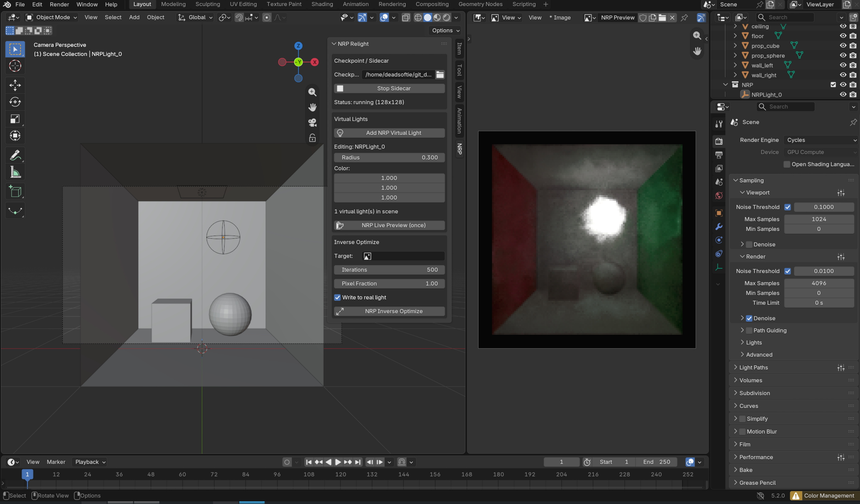
Task: Open the Object properties tab
Action: point(719,213)
